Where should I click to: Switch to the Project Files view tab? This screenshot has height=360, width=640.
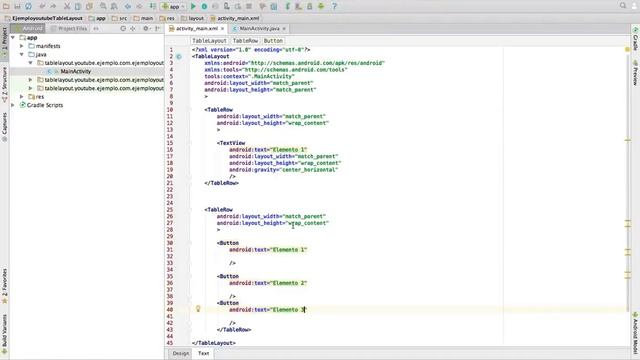[69, 29]
